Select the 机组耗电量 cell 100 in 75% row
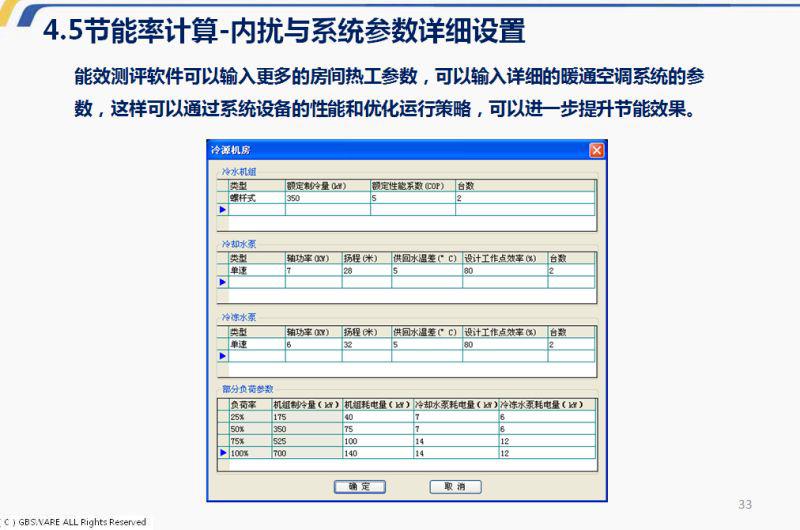800x530 pixels. pos(378,441)
